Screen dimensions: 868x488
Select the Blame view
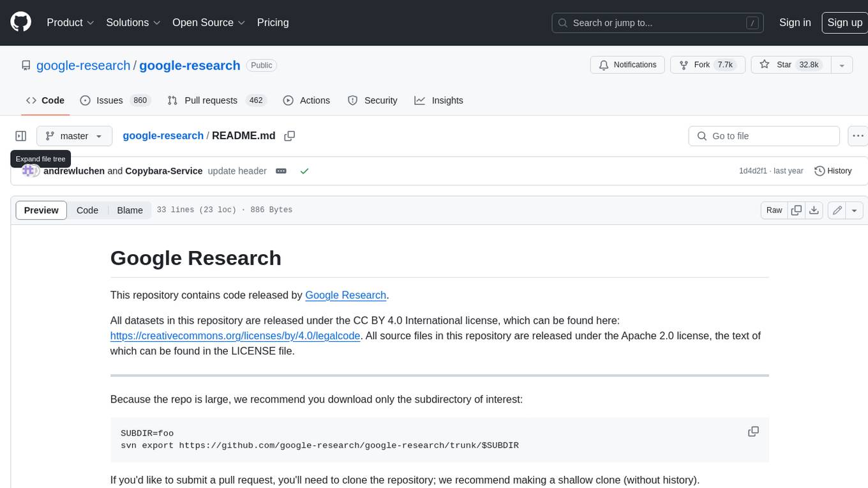pos(130,210)
